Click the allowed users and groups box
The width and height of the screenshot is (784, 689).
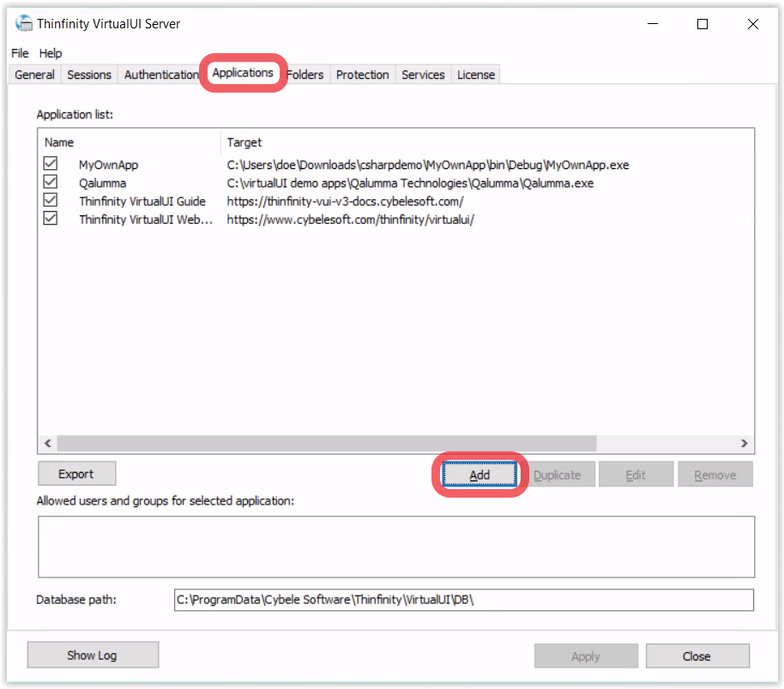[x=396, y=547]
